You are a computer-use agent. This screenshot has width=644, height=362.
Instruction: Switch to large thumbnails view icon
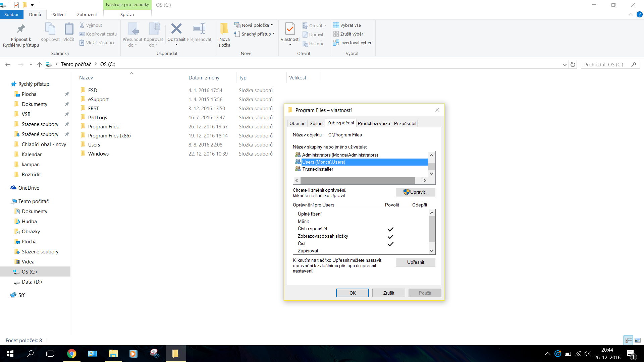638,340
